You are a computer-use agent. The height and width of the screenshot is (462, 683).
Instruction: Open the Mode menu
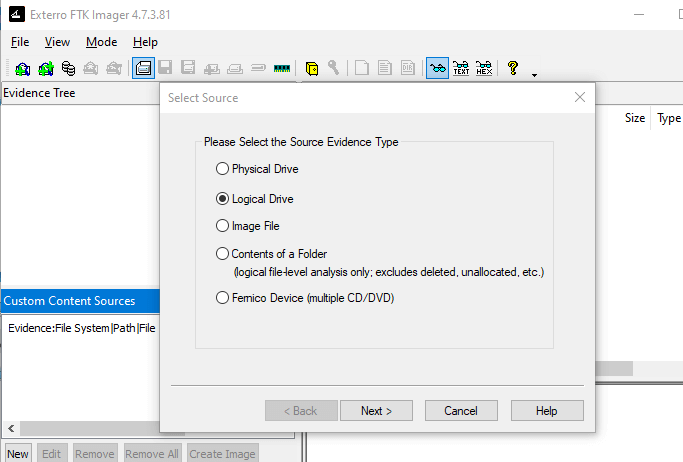click(x=101, y=42)
